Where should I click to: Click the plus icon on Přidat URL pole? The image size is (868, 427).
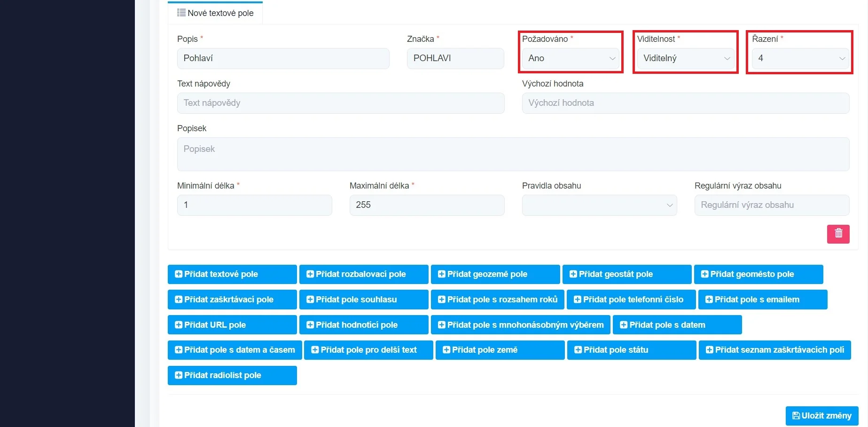179,325
